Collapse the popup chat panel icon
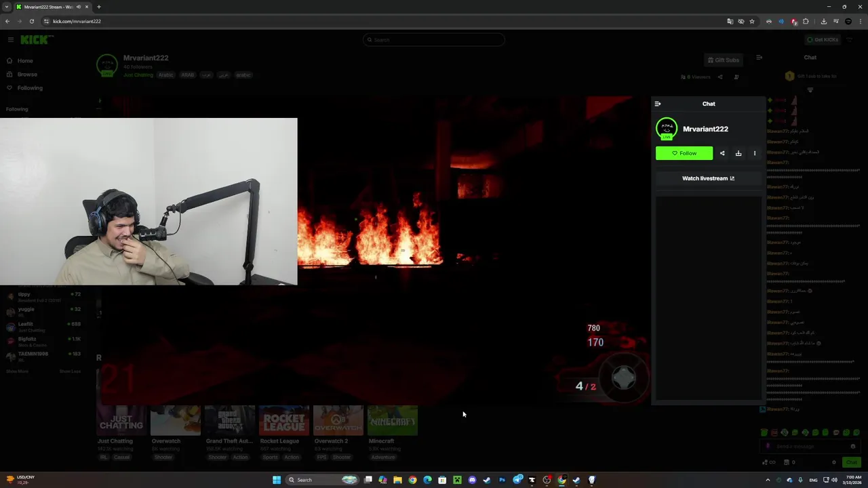 (x=658, y=104)
